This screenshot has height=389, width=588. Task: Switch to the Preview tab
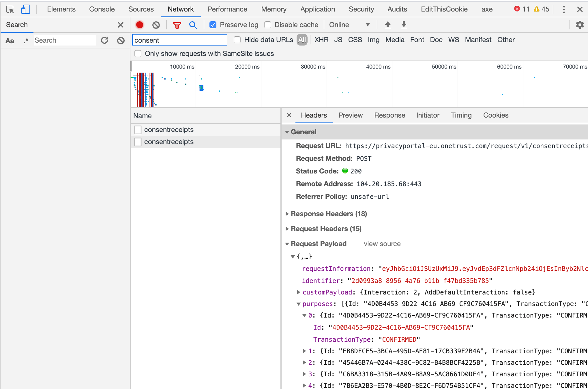click(x=351, y=115)
